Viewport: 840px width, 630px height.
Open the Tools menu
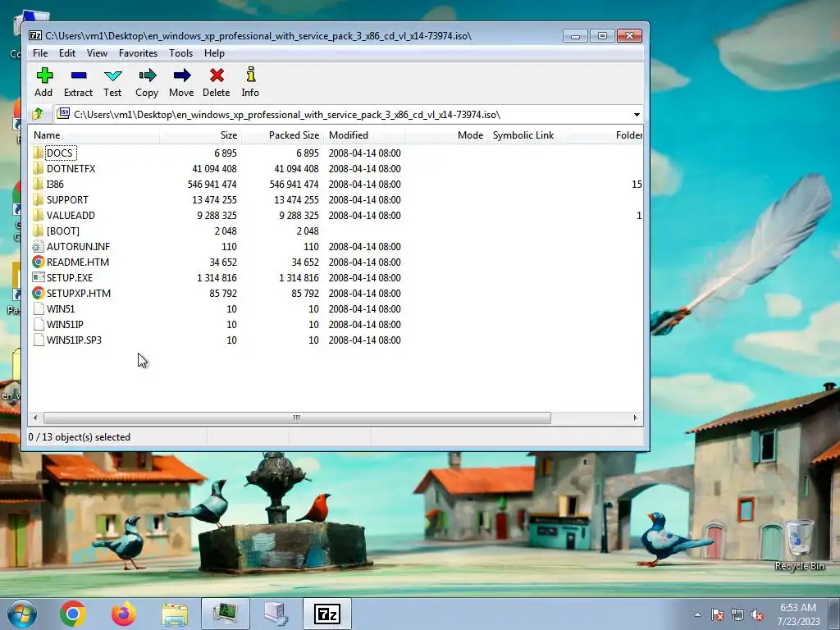[180, 53]
